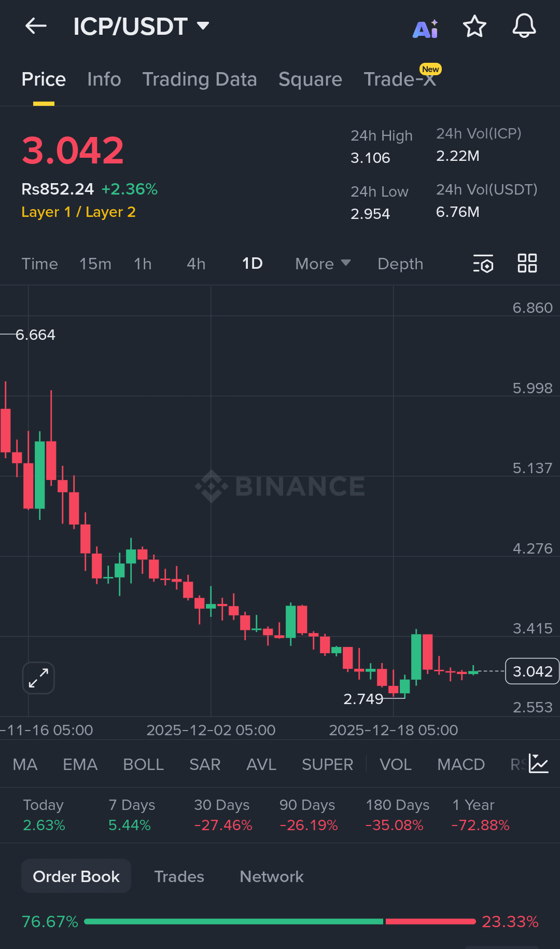The width and height of the screenshot is (560, 949).
Task: Toggle the MA indicator
Action: coord(25,764)
